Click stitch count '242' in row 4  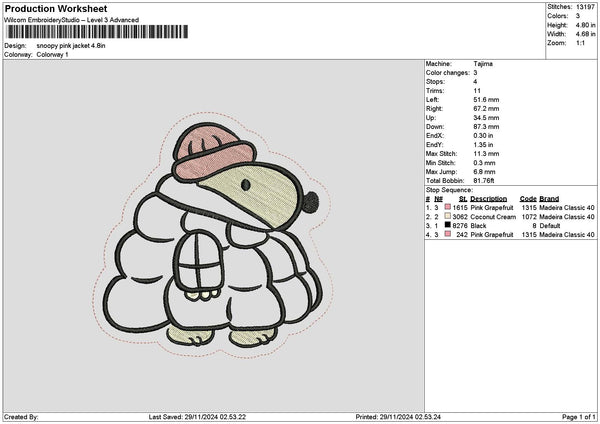tap(462, 235)
